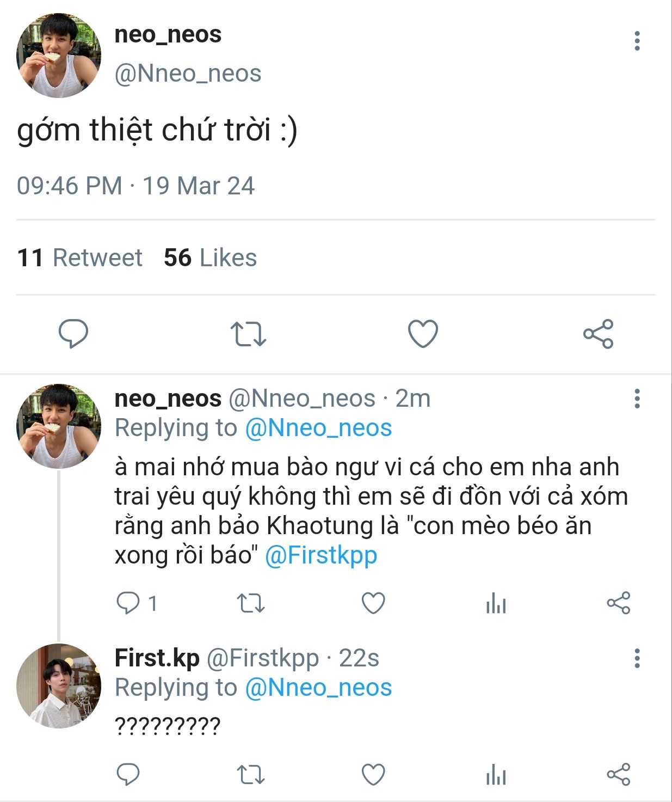Screen dimensions: 672x802
Task: View the 56 Likes list
Action: pyautogui.click(x=210, y=258)
